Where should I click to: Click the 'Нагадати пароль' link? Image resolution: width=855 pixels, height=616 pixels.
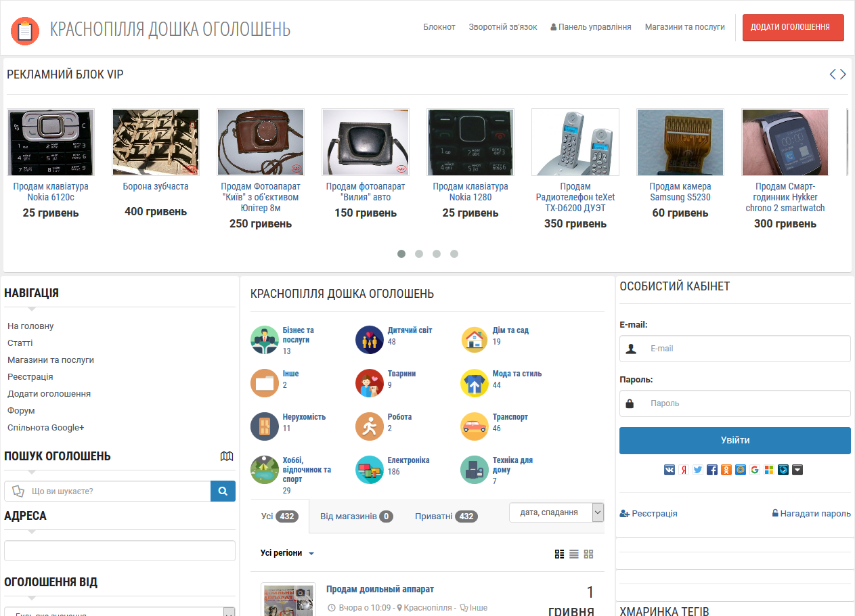click(811, 513)
